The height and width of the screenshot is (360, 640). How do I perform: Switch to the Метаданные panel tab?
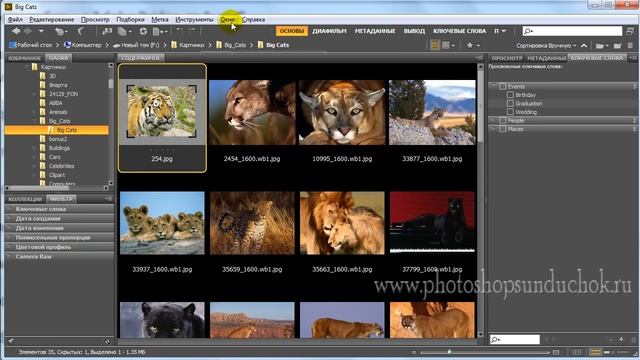pyautogui.click(x=547, y=58)
